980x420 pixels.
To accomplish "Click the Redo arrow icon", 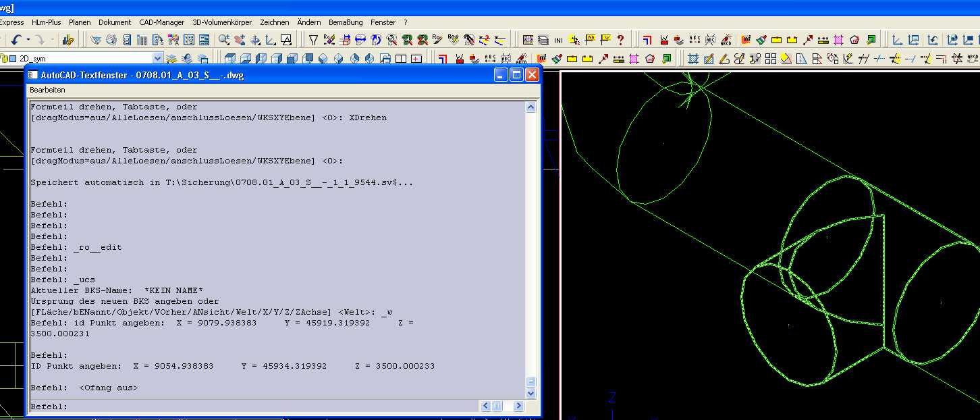I will 40,40.
